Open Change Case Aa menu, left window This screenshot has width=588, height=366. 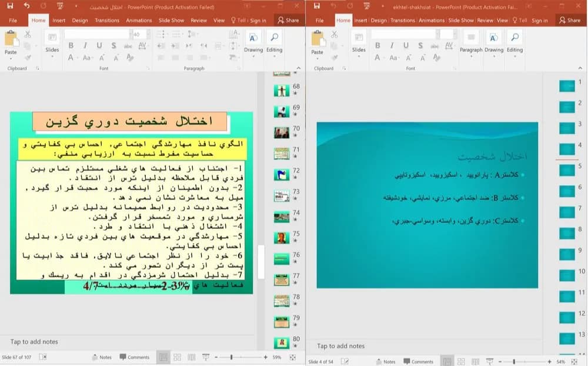(x=87, y=58)
